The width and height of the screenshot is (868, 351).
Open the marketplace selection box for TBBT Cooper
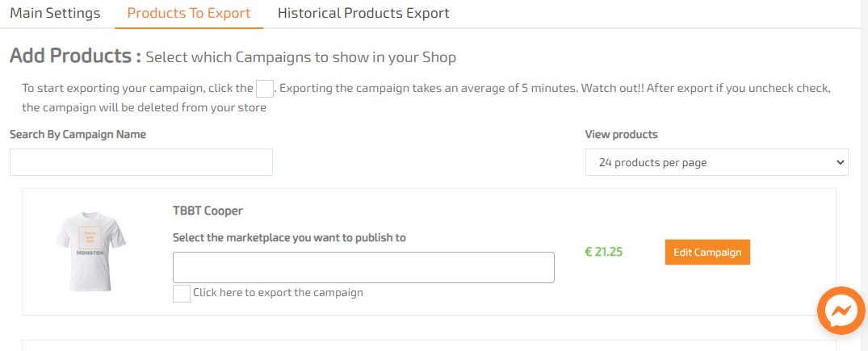(x=363, y=267)
